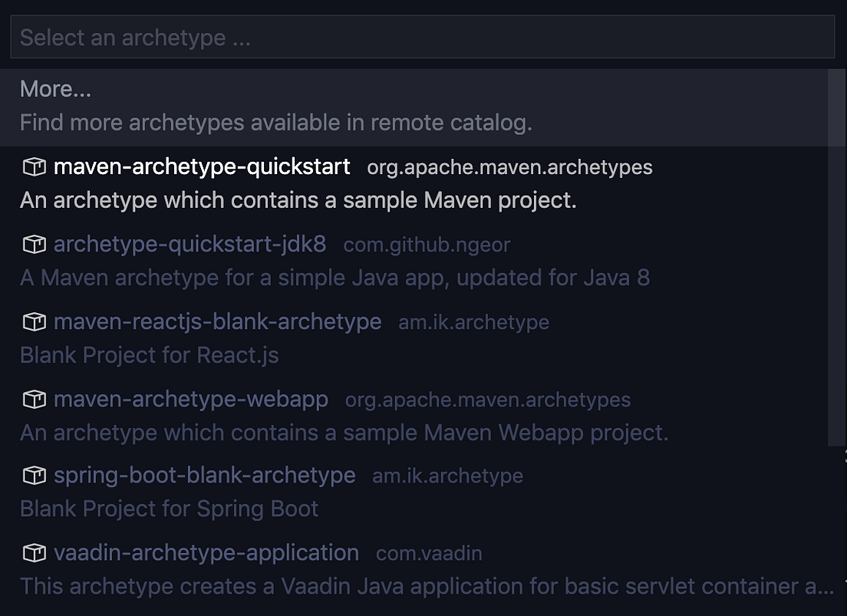Select vaadin-archetype-application entry

206,553
